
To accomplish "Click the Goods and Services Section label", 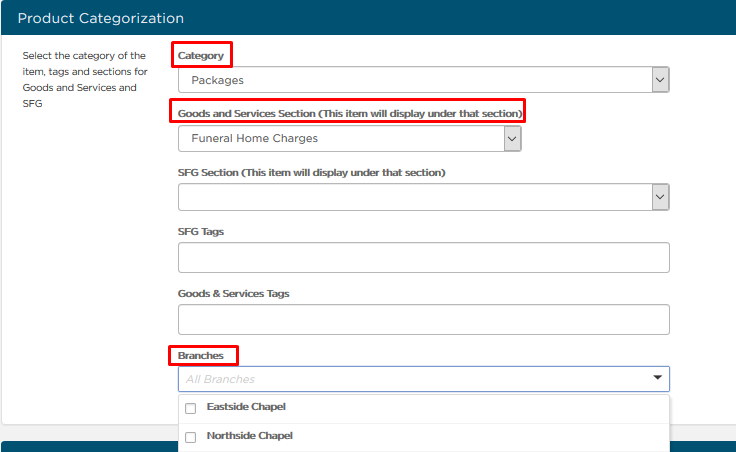I will coord(350,114).
